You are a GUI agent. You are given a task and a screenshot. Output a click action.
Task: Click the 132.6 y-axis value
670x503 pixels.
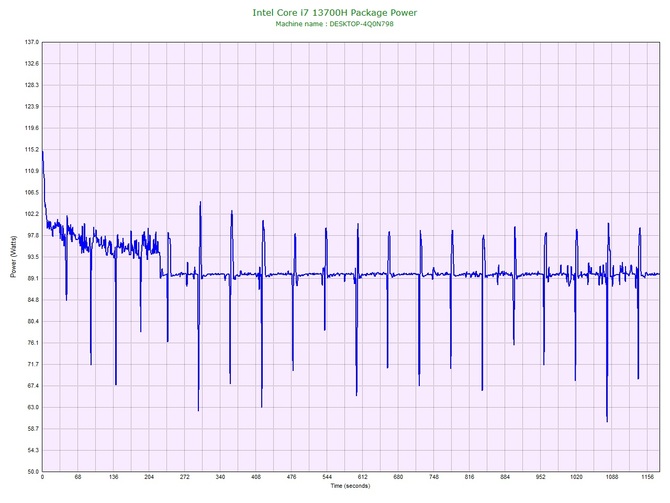tap(32, 64)
